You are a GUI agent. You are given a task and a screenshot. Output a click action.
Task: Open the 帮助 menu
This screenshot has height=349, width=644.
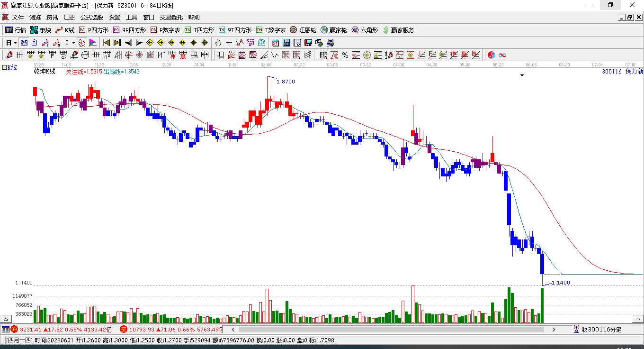pyautogui.click(x=194, y=18)
